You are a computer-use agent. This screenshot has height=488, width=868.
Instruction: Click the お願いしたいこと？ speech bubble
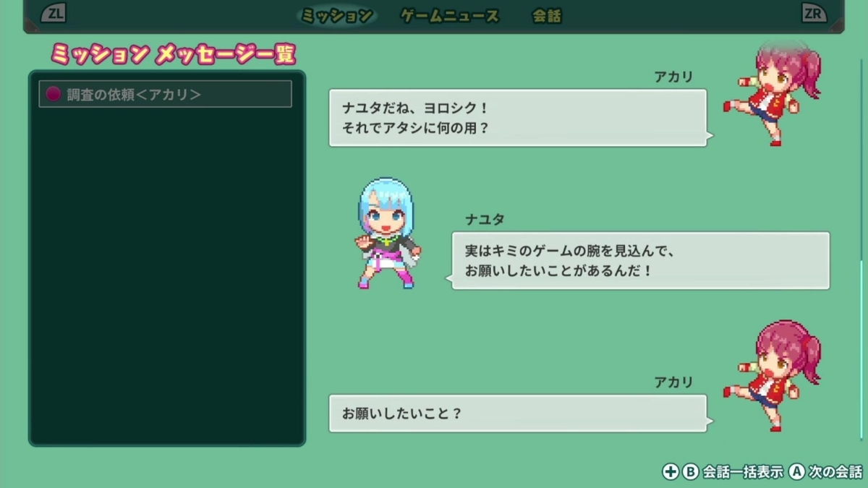click(x=518, y=414)
